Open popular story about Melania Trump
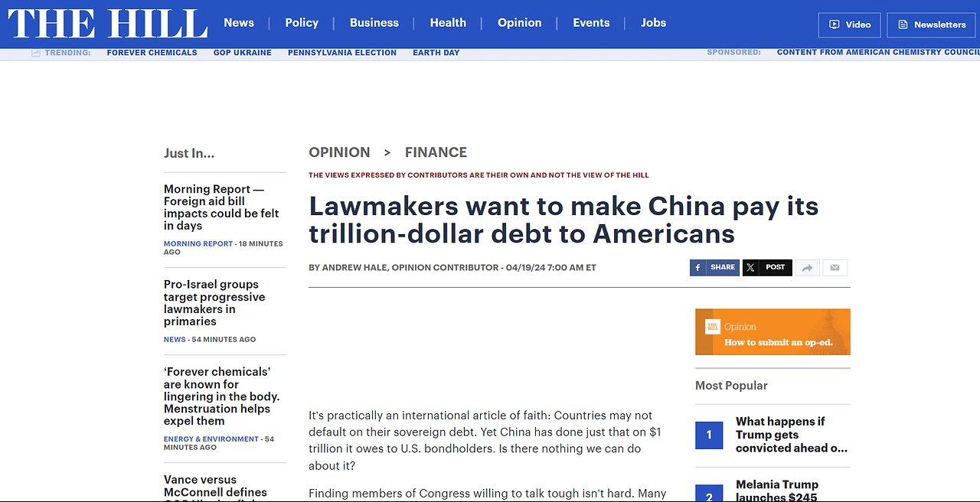Screen dimensions: 980x502 point(777,491)
